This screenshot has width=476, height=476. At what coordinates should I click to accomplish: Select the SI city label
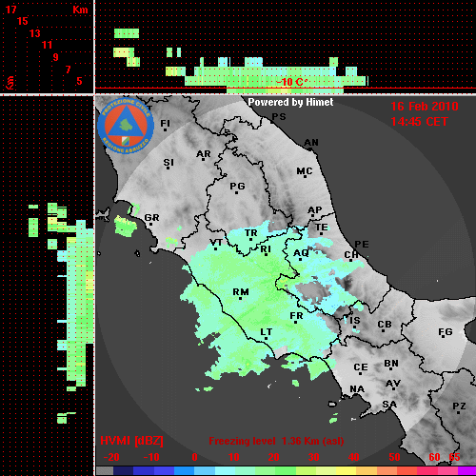coord(169,163)
